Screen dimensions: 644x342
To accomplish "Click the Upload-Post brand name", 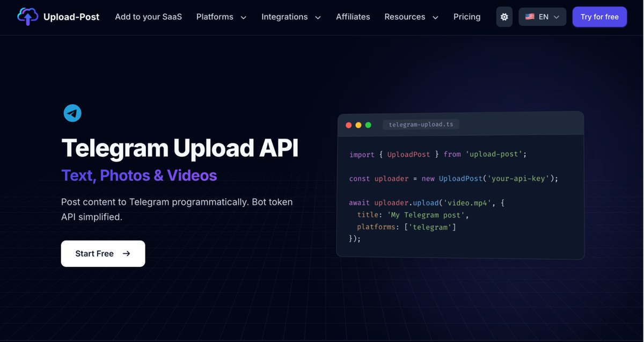I will (71, 17).
